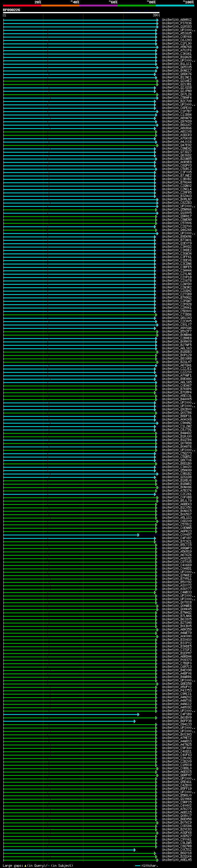Click the UniRef100_A6TQA1 hit name
197x868 pixels.
coord(177,365)
